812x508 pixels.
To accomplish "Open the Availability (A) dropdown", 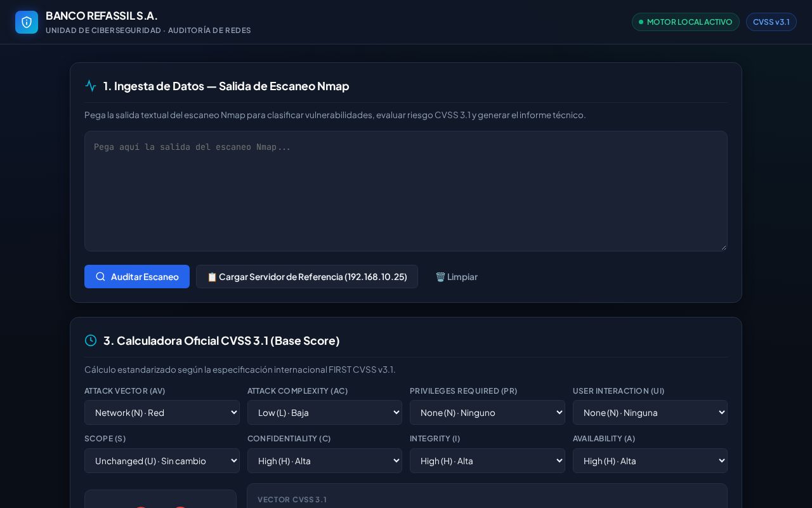I will pyautogui.click(x=650, y=461).
